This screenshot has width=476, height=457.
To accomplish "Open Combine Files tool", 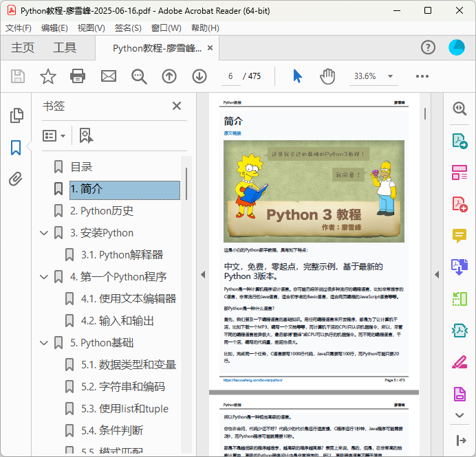I will pos(459,267).
